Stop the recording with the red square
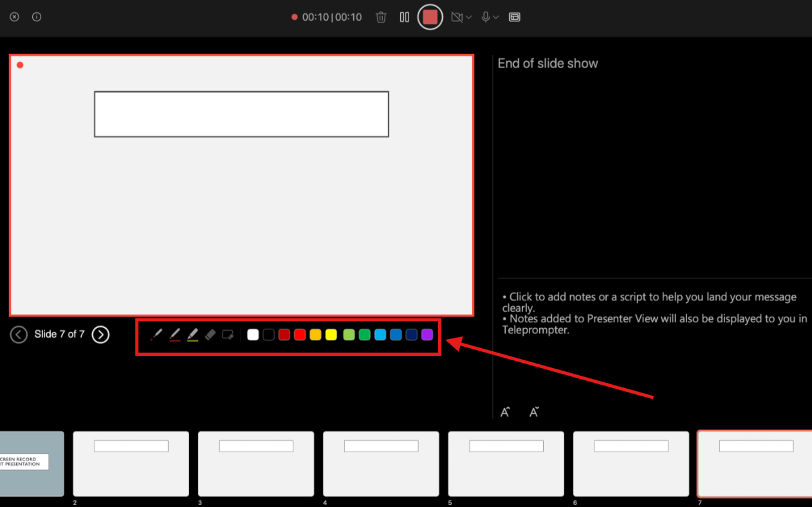Image resolution: width=812 pixels, height=507 pixels. [430, 17]
